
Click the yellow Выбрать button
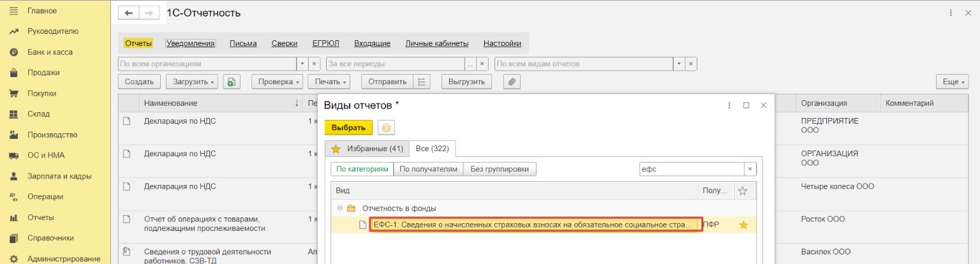[348, 128]
